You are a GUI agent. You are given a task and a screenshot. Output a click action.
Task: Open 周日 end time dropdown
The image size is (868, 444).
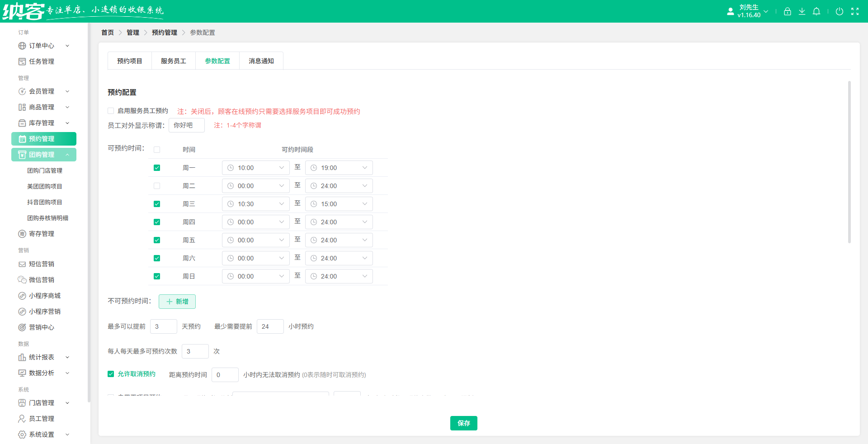(339, 276)
